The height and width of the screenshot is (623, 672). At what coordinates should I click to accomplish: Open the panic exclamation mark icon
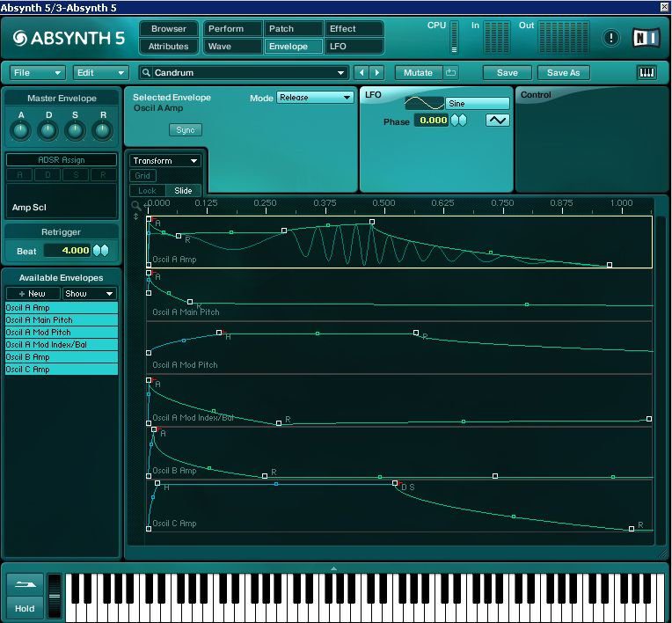click(x=610, y=38)
